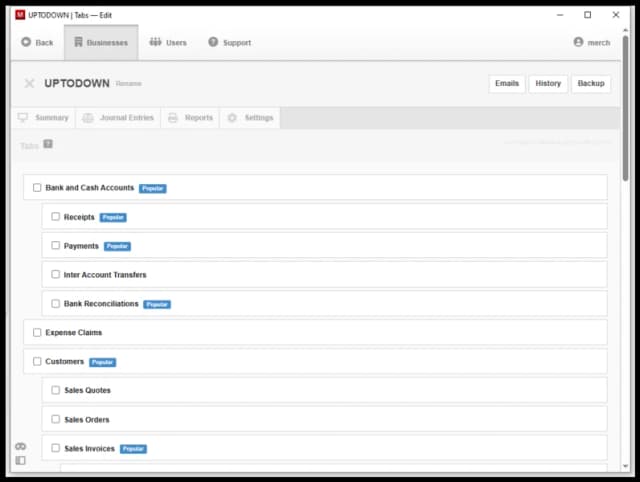Click the Back button label
The width and height of the screenshot is (640, 482).
(x=44, y=42)
